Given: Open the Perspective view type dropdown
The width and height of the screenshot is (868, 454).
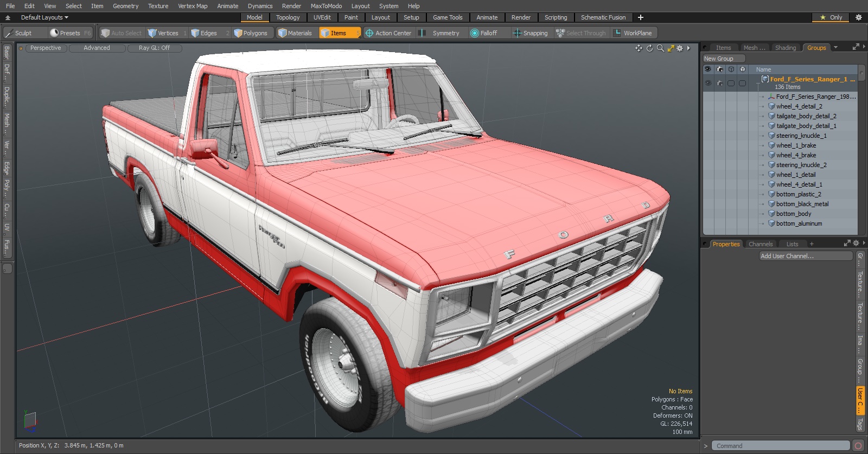Looking at the screenshot, I should [x=46, y=48].
